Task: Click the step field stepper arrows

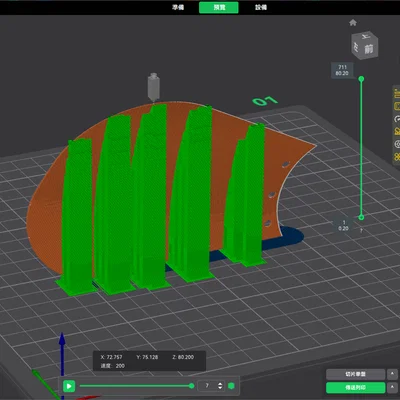Action: pos(220,386)
